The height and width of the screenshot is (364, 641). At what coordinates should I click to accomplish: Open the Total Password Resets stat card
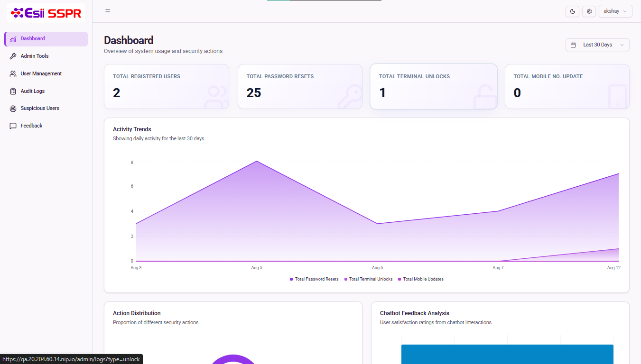[x=300, y=87]
